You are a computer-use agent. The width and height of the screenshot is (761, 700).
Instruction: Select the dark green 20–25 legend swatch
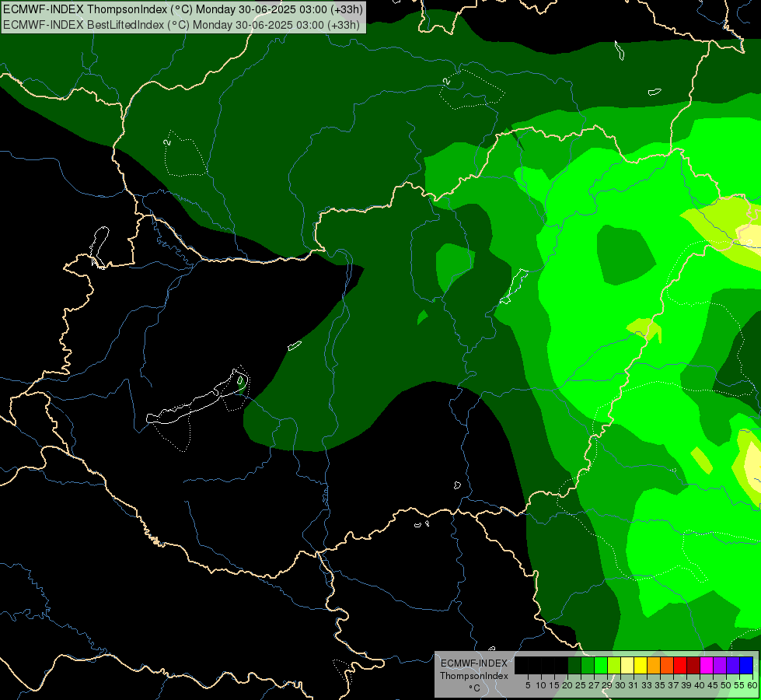click(x=574, y=665)
